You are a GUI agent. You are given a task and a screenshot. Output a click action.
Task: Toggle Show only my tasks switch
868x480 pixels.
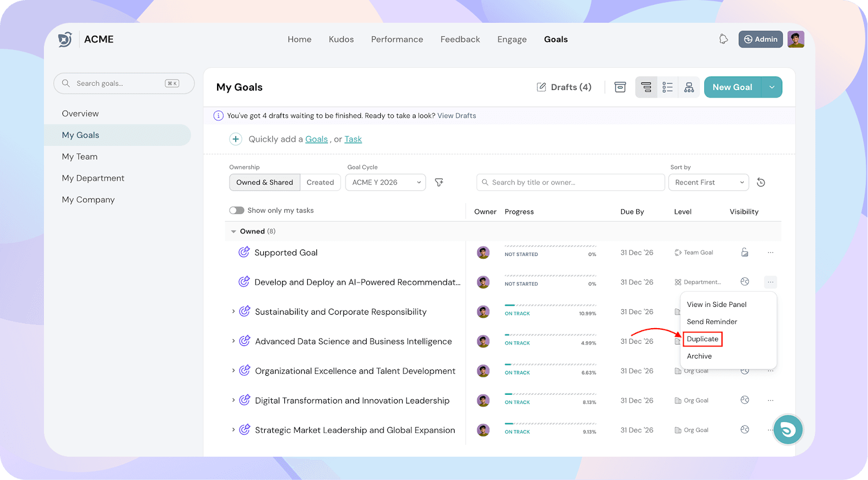click(x=237, y=210)
